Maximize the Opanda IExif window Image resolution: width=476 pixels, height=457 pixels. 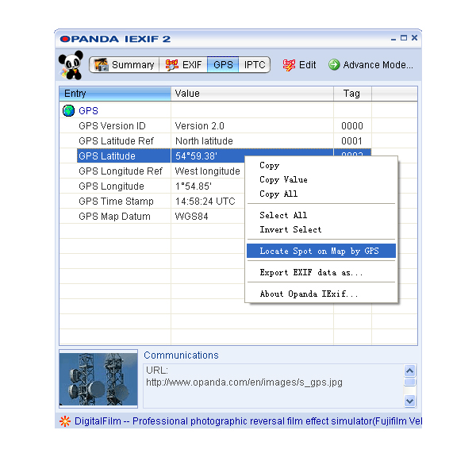point(404,38)
